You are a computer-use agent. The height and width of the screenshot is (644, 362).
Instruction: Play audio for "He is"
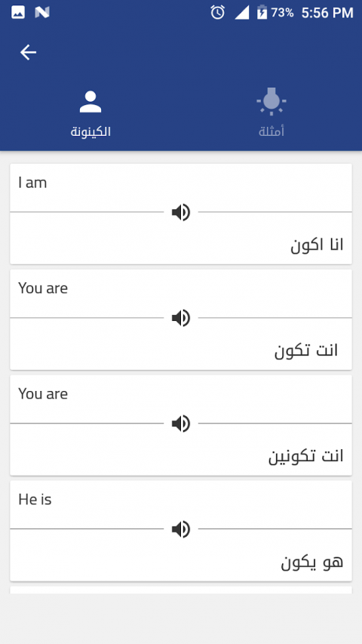pyautogui.click(x=180, y=529)
